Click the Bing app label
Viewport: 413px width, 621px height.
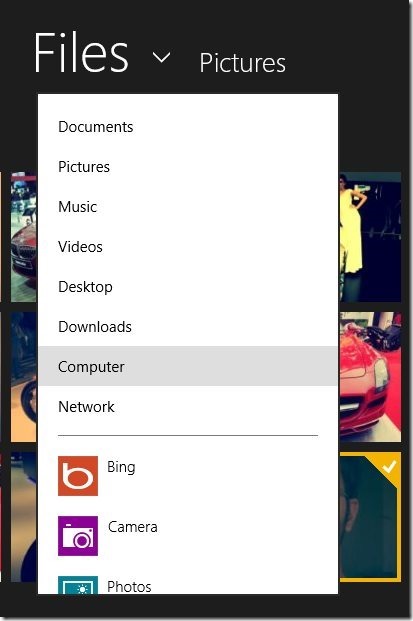tap(121, 467)
